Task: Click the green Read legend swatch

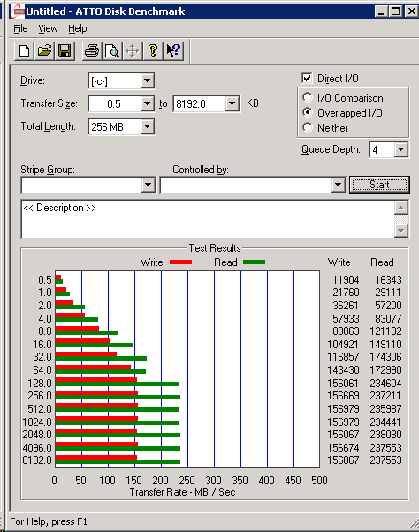Action: (254, 262)
